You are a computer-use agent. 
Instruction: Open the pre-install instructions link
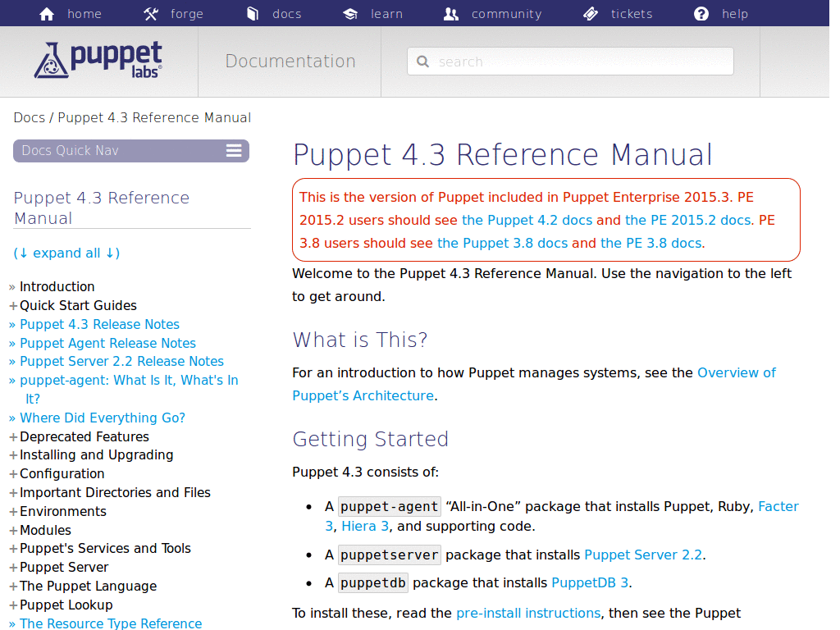pyautogui.click(x=528, y=613)
